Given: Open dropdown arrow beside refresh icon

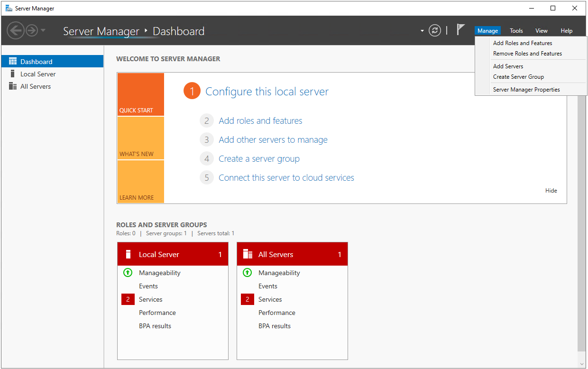Looking at the screenshot, I should 422,31.
